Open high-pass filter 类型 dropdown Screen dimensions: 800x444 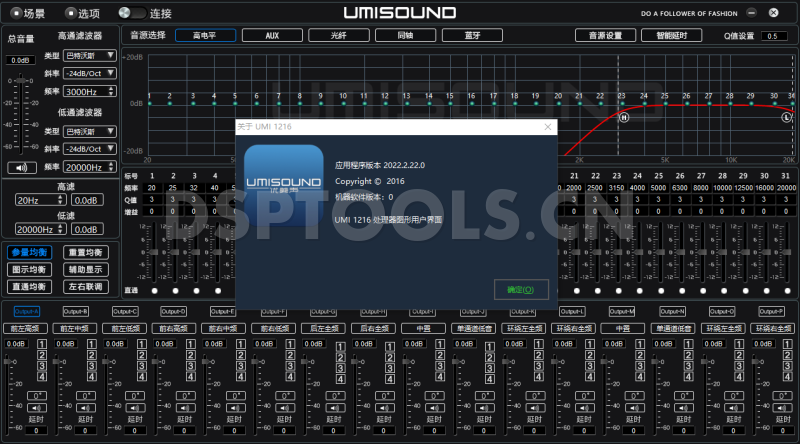[x=90, y=55]
